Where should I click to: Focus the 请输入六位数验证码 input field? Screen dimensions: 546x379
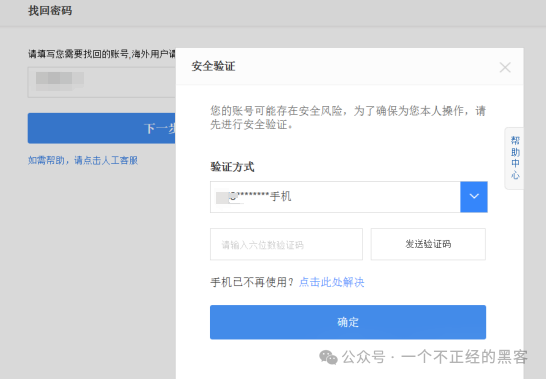pyautogui.click(x=286, y=244)
